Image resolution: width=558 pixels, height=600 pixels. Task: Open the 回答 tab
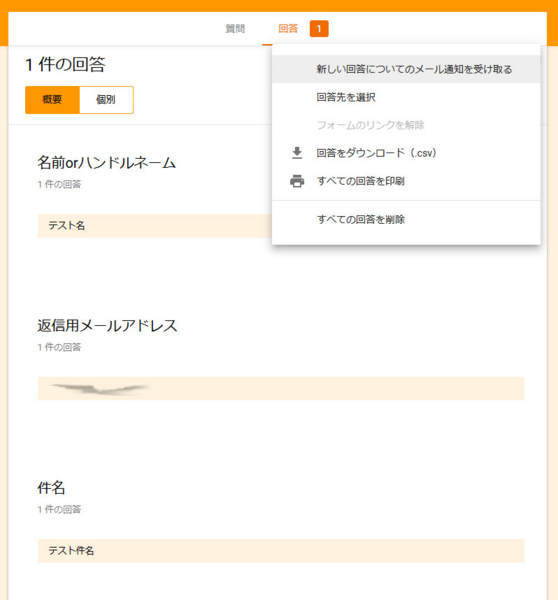pos(288,29)
